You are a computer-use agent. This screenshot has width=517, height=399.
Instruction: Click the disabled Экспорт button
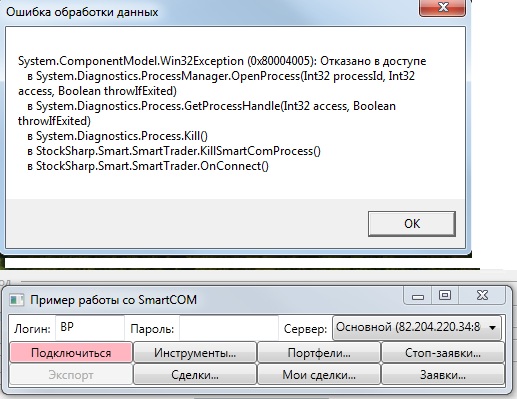coord(71,375)
